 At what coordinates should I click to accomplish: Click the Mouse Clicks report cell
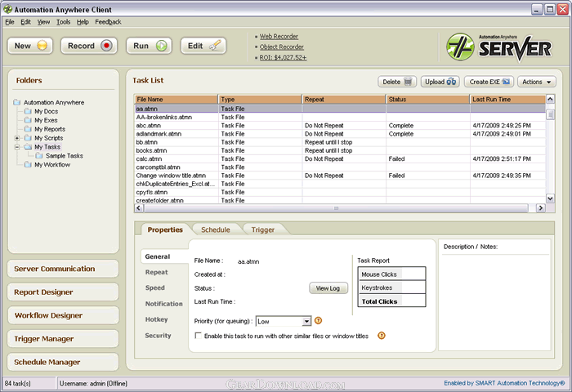[x=391, y=274]
